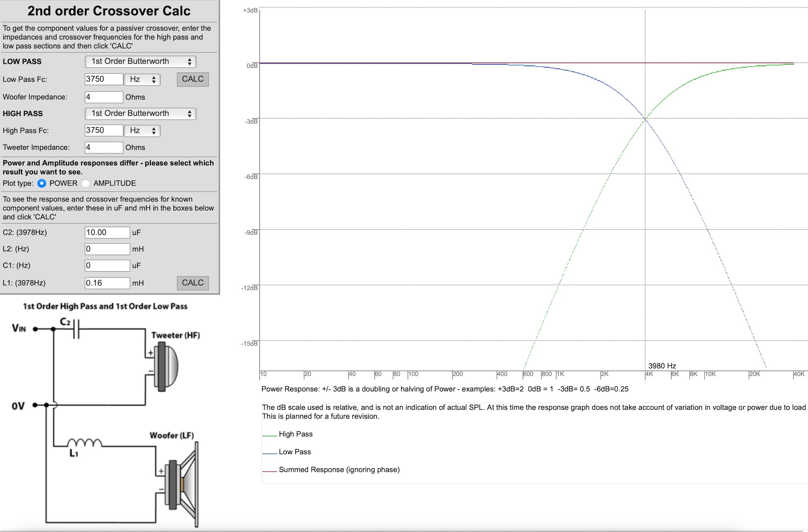808x532 pixels.
Task: Select the AMPLITUDE plot type radio
Action: click(86, 183)
